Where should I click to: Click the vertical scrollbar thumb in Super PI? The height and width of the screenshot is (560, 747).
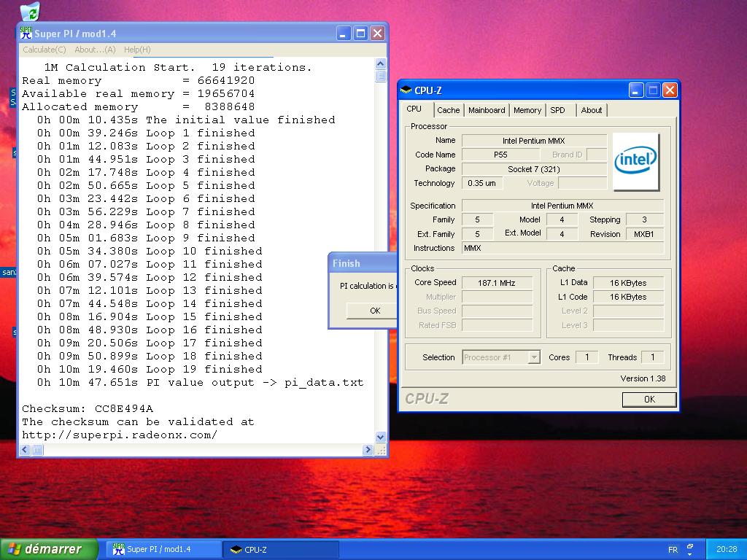[381, 76]
